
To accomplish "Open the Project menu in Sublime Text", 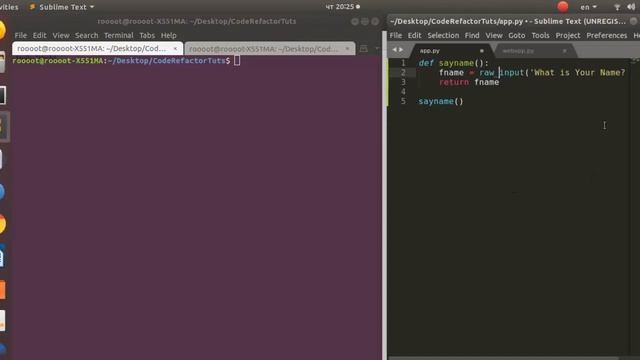I will [568, 36].
